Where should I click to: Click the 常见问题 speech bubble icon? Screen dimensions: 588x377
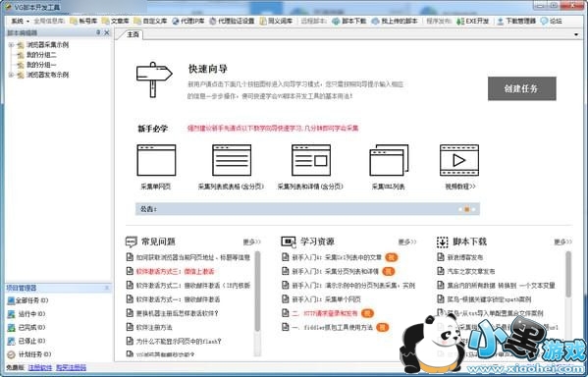click(x=132, y=242)
